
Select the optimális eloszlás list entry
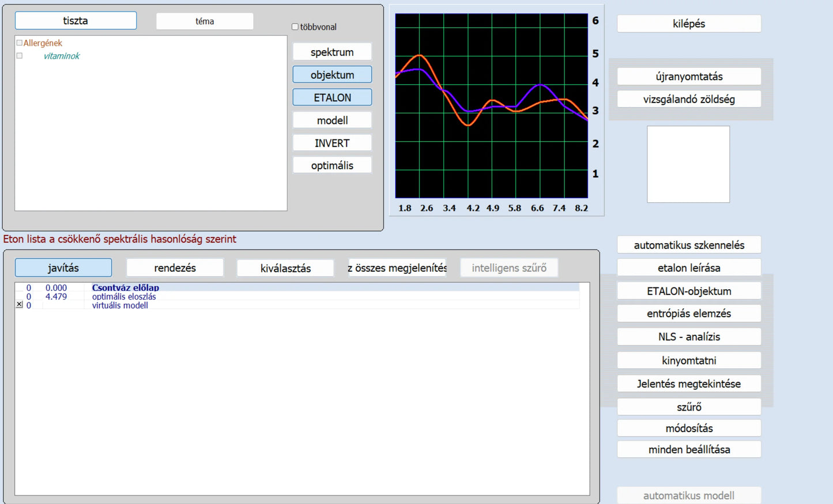pyautogui.click(x=124, y=297)
